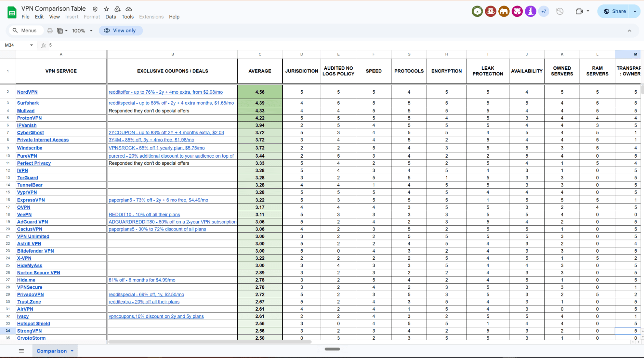Screen dimensions: 644x358
Task: Click the add-to-Drive shortcut icon
Action: [118, 9]
